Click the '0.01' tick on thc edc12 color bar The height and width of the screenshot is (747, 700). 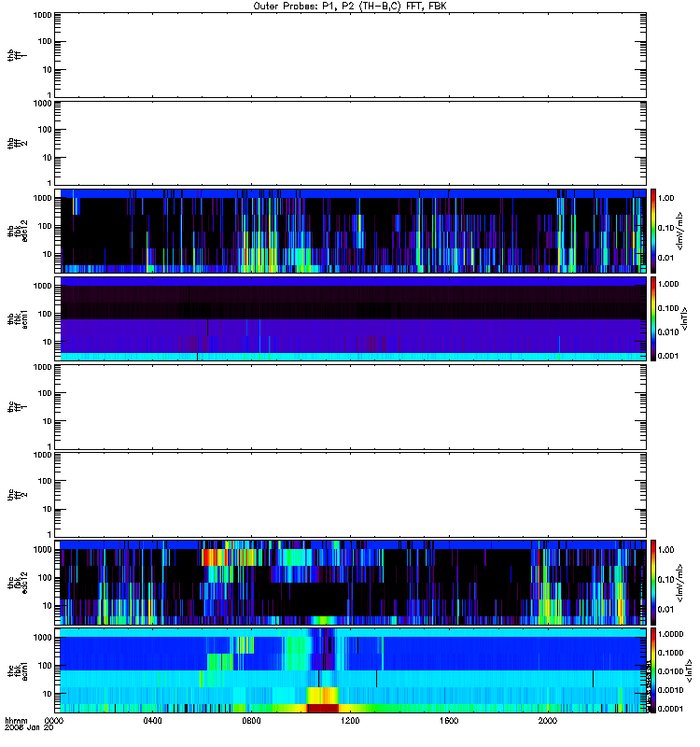pos(666,610)
